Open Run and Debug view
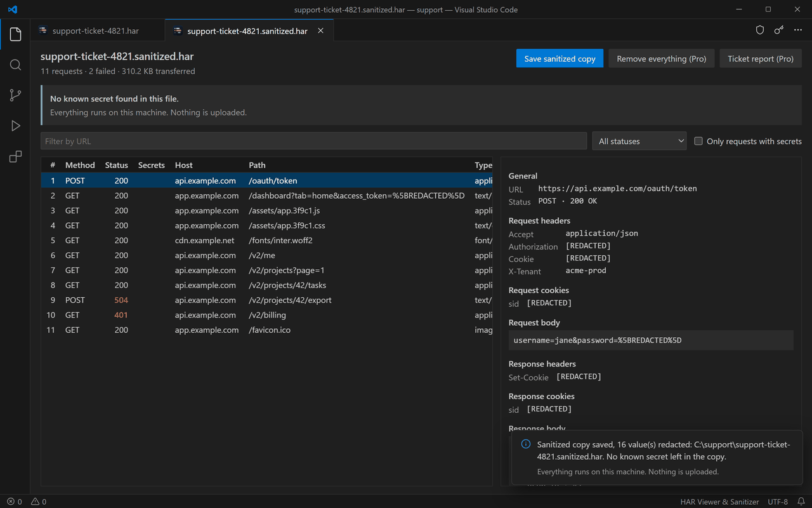 tap(15, 126)
